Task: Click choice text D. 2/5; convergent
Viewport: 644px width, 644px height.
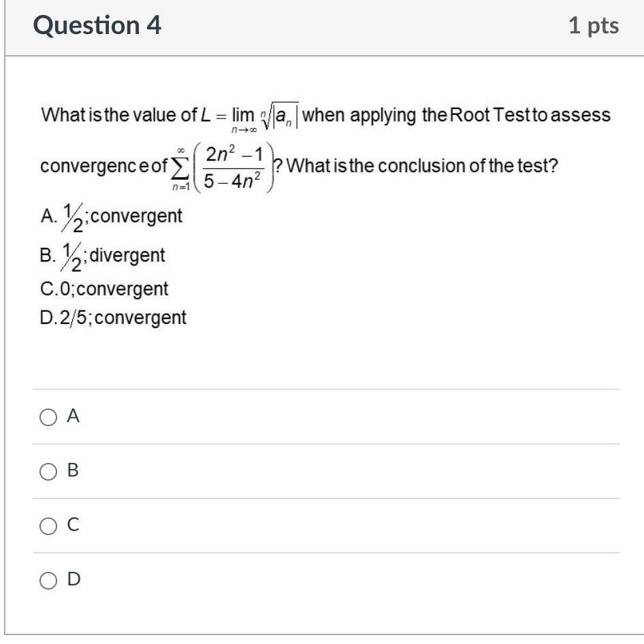Action: pyautogui.click(x=112, y=317)
